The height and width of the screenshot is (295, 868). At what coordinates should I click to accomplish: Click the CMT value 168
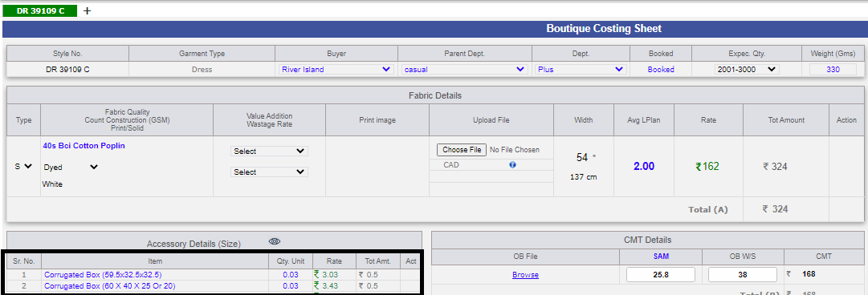click(809, 274)
